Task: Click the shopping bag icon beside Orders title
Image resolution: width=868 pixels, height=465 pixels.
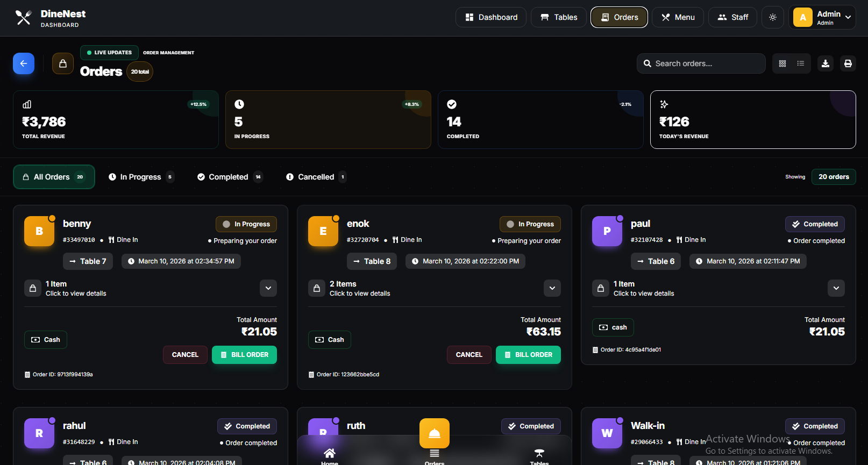Action: pos(63,63)
